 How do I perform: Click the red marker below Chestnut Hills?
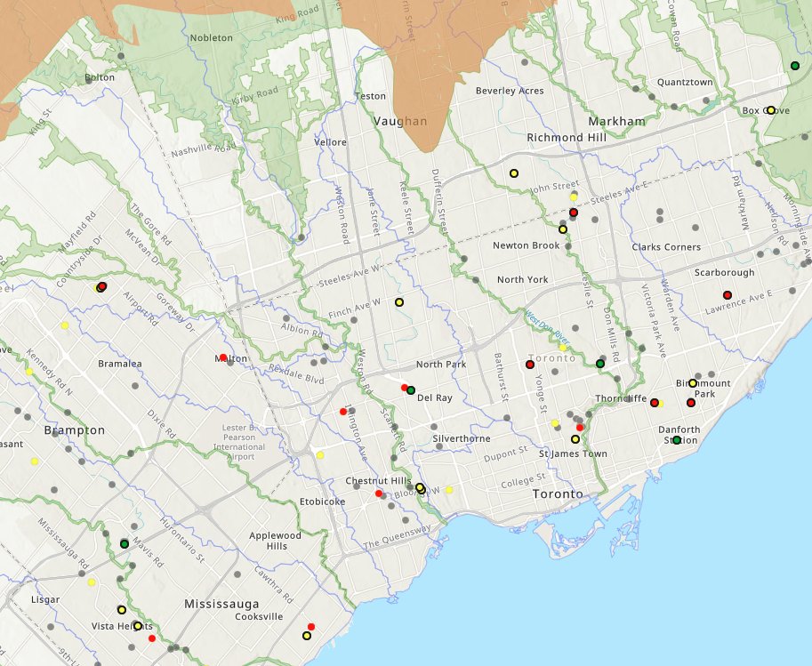pyautogui.click(x=379, y=493)
